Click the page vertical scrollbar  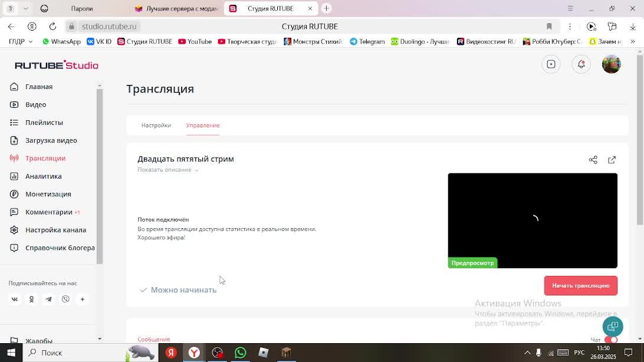coord(640,140)
